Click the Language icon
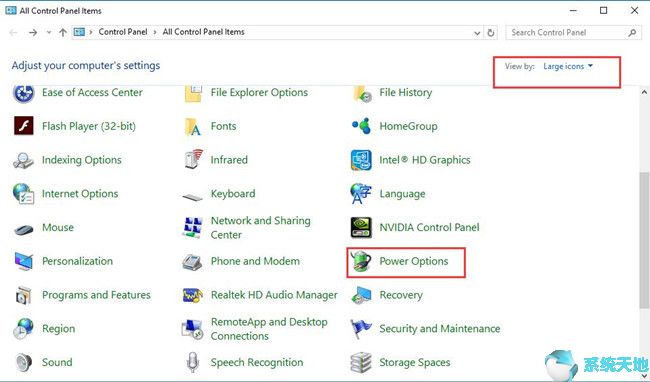The image size is (650, 382). tap(361, 194)
